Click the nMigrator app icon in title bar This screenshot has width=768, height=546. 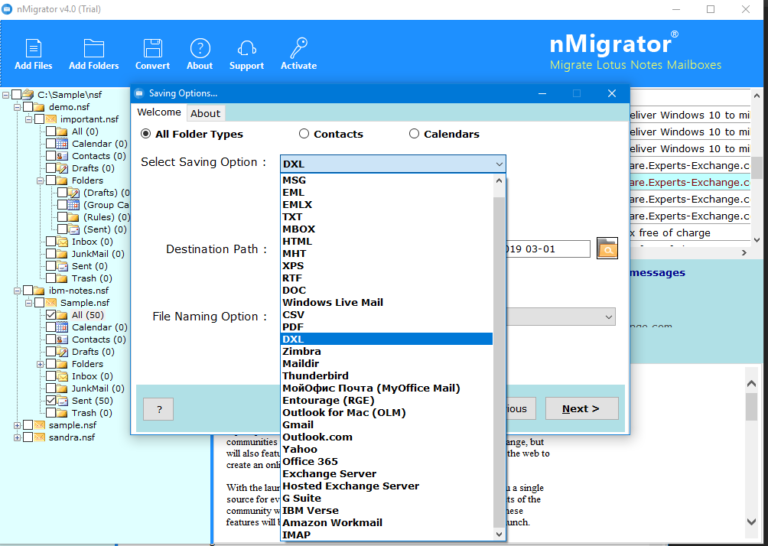7,9
